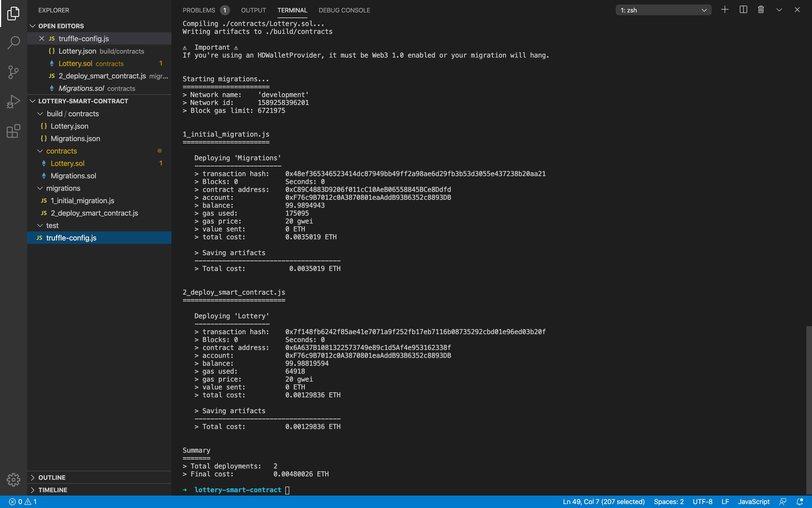Click the terminal scrollbar thumb
Image resolution: width=812 pixels, height=508 pixels.
(x=809, y=410)
